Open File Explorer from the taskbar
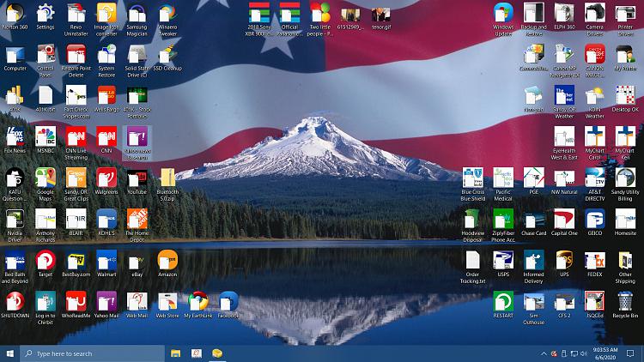 tap(176, 353)
